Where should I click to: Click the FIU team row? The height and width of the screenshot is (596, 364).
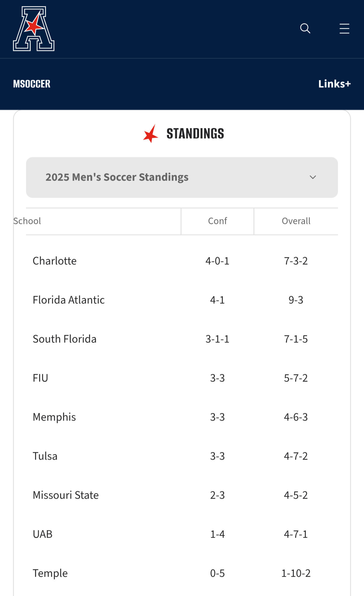[40, 378]
